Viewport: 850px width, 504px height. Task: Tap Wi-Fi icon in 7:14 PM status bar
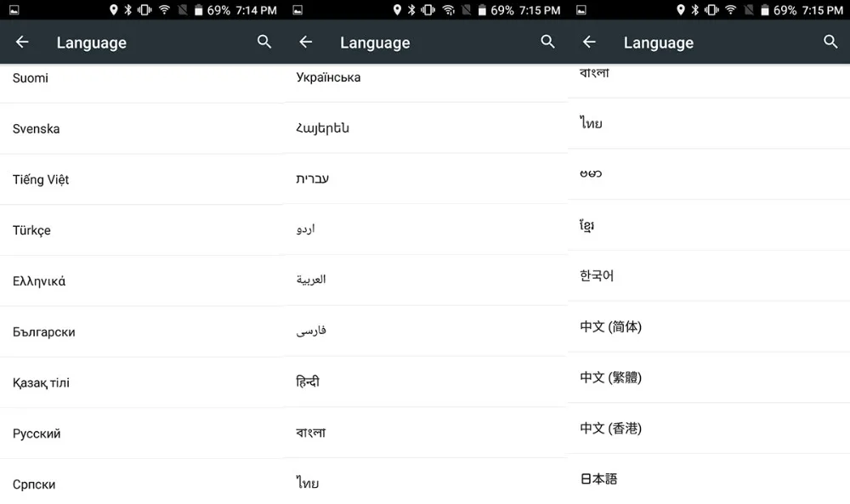tap(164, 9)
